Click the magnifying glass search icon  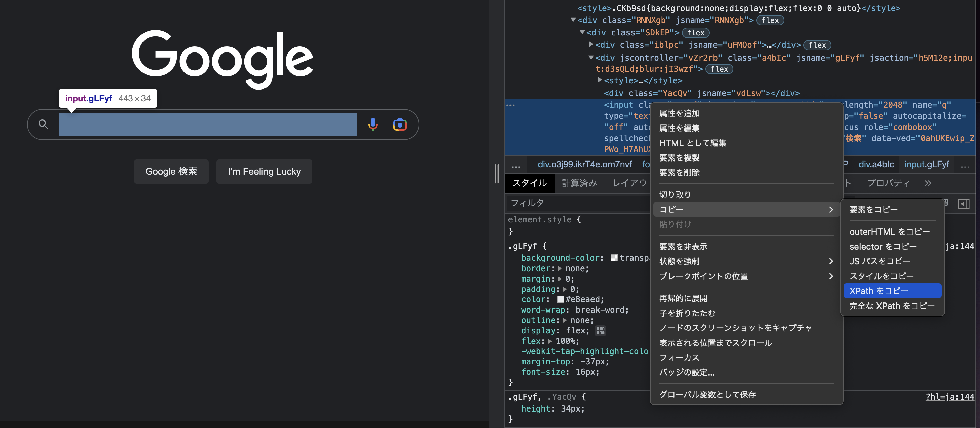click(43, 124)
